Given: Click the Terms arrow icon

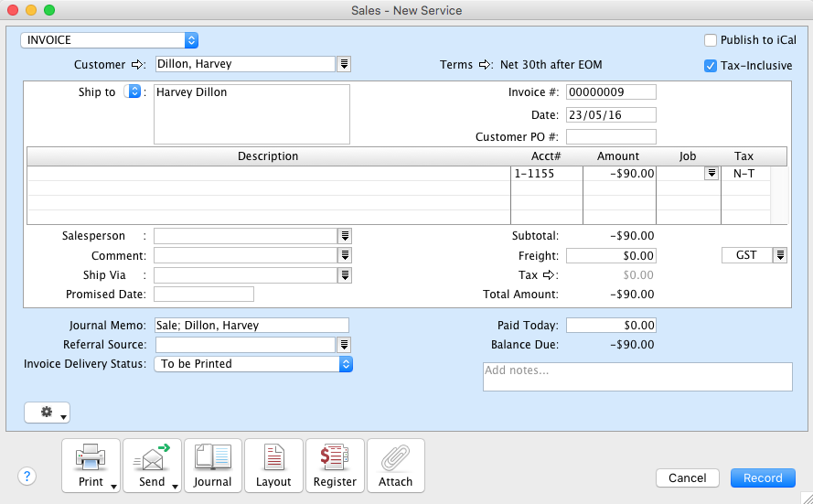Looking at the screenshot, I should (x=486, y=65).
